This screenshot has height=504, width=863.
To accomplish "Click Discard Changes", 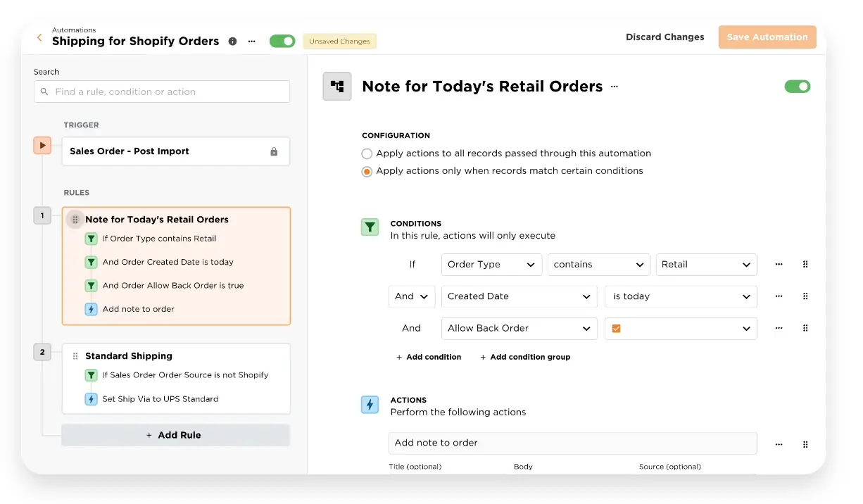I will point(665,37).
